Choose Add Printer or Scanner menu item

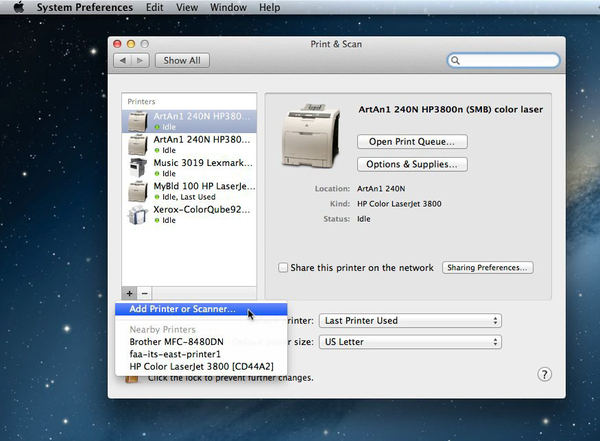[x=201, y=309]
